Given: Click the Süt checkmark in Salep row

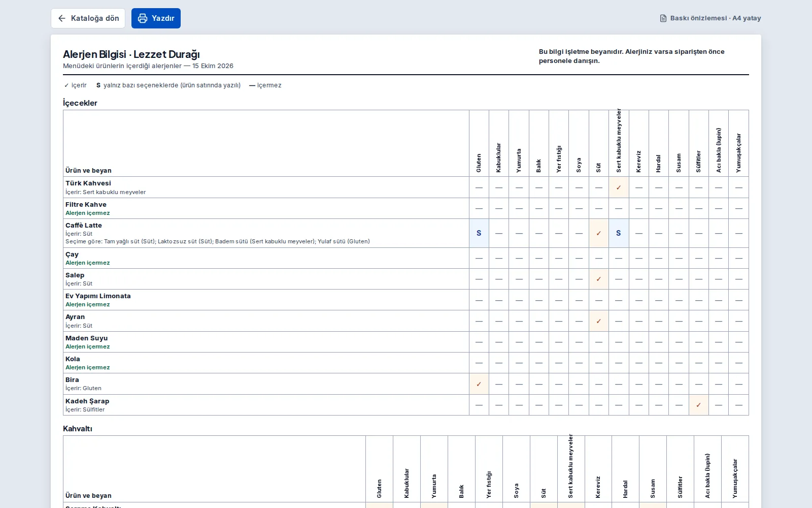Looking at the screenshot, I should point(599,279).
